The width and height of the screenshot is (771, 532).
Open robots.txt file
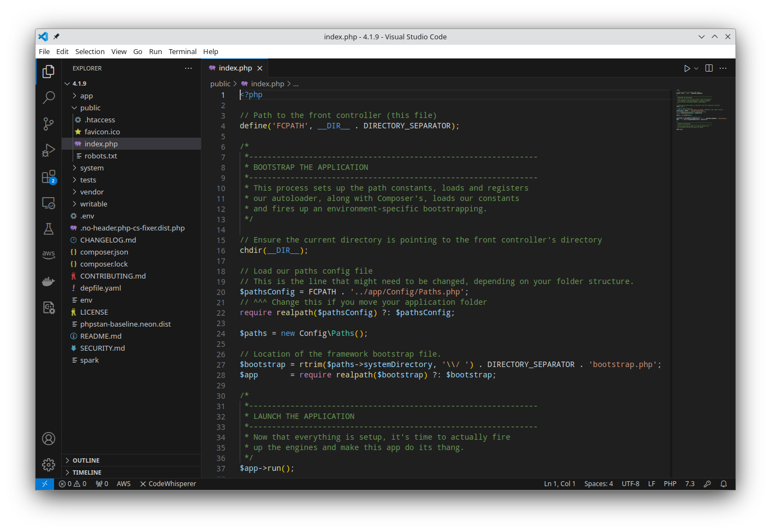[131, 156]
